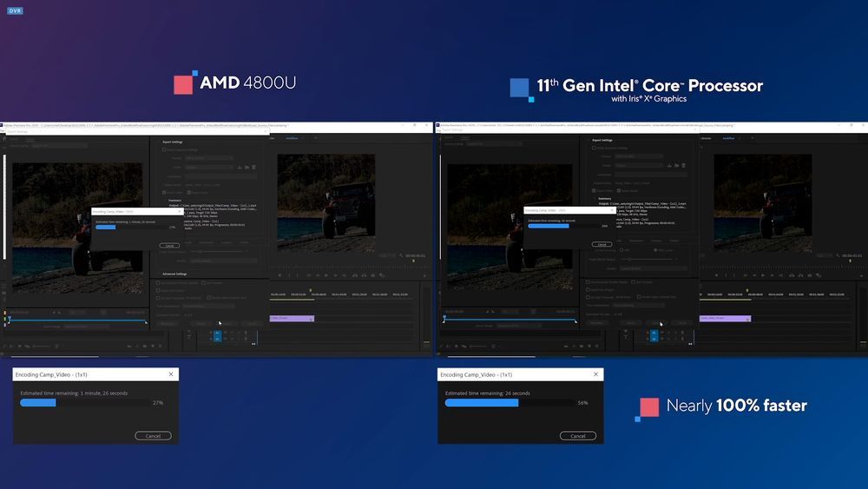Open Preset dropdown in Intel Export Settings
868x489 pixels.
(x=638, y=165)
